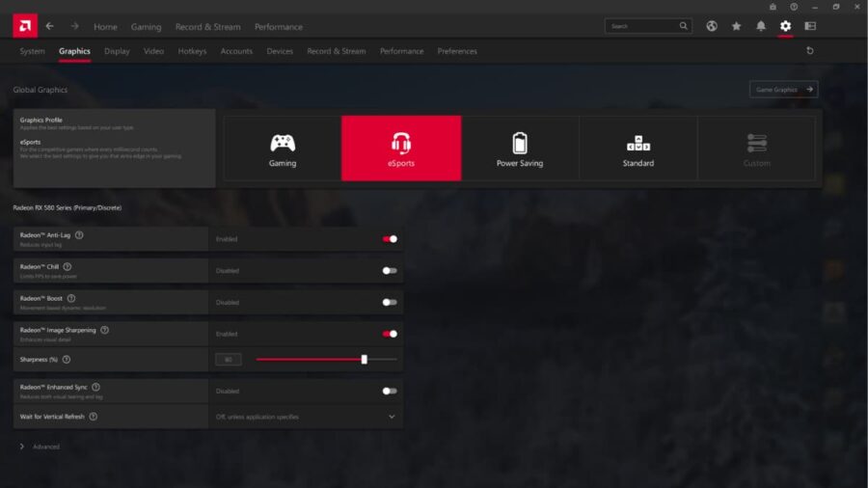868x488 pixels.
Task: Switch to the Devices tab
Action: tap(280, 51)
